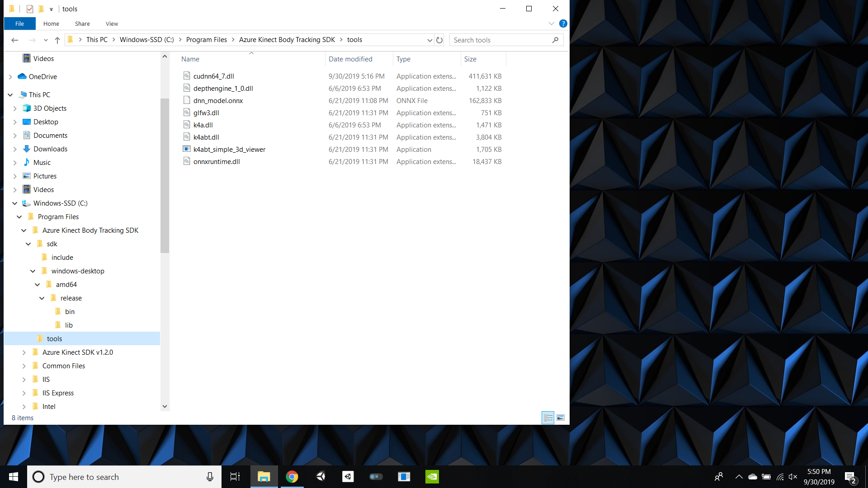The height and width of the screenshot is (488, 868).
Task: Open address bar history dropdown
Action: (x=429, y=40)
